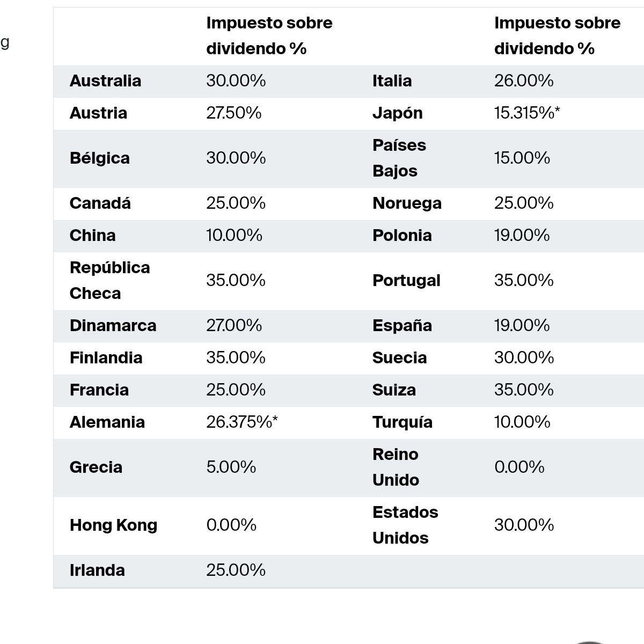Click the Hong Kong row label

point(113,525)
